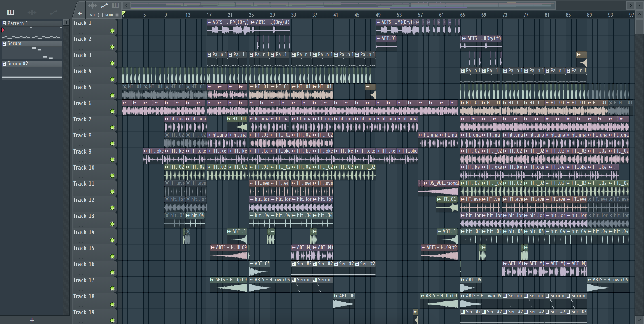
Task: Select the Track 7 header name
Action: 82,120
